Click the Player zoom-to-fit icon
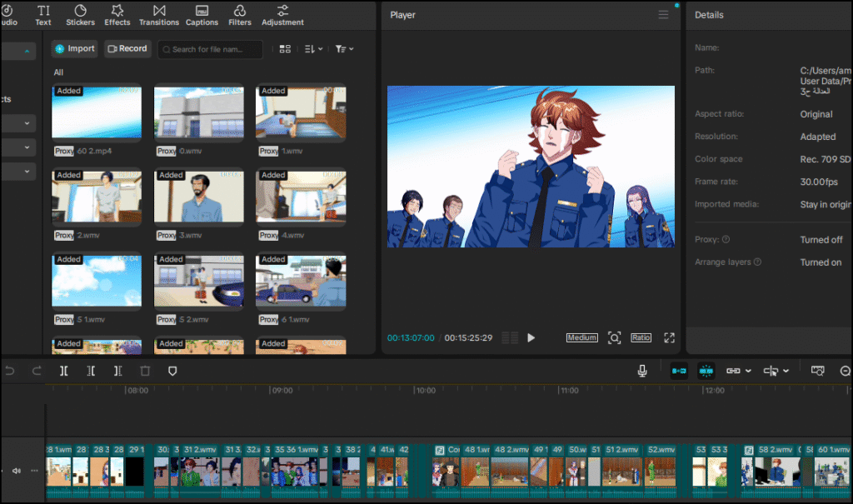 (x=614, y=338)
